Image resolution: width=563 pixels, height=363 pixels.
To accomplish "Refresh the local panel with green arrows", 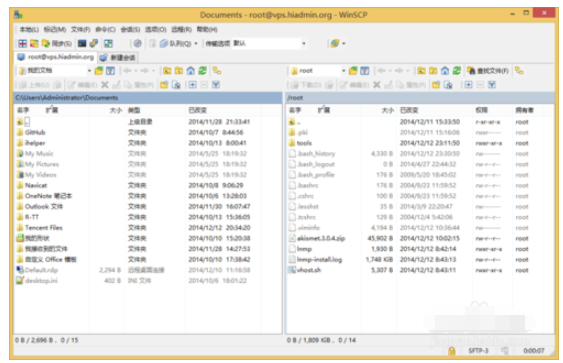I will pos(203,71).
